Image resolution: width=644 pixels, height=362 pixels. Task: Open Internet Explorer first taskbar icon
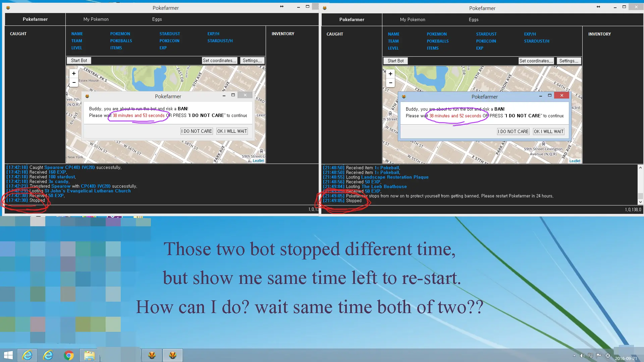tap(27, 355)
